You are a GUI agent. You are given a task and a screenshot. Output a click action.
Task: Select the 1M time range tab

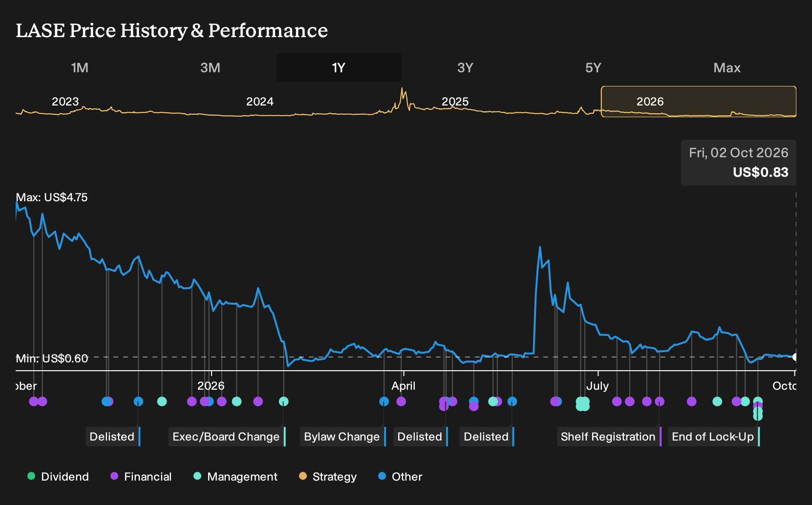tap(80, 67)
